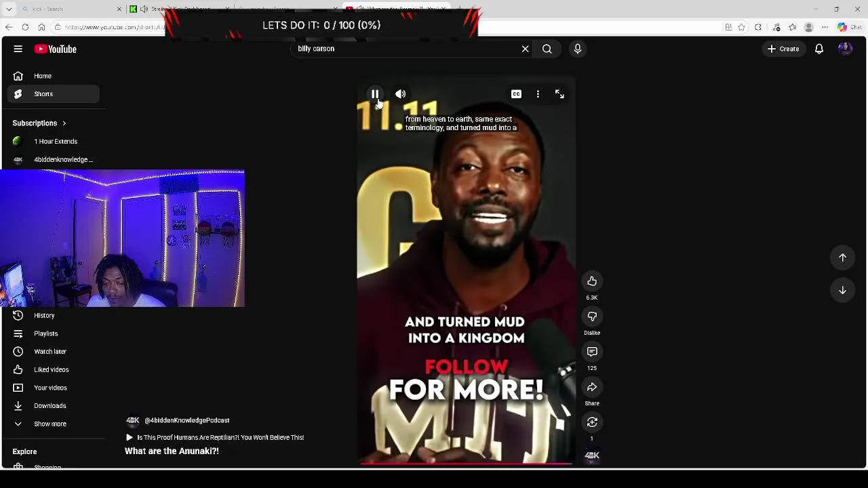Image resolution: width=868 pixels, height=488 pixels.
Task: Toggle closed captions on the Short
Action: click(x=516, y=94)
